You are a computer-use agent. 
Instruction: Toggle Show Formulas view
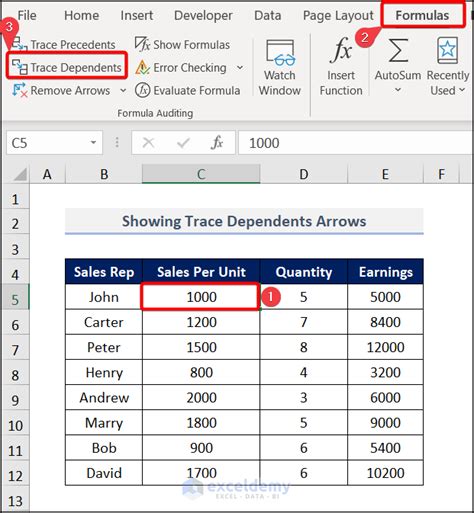tap(182, 45)
